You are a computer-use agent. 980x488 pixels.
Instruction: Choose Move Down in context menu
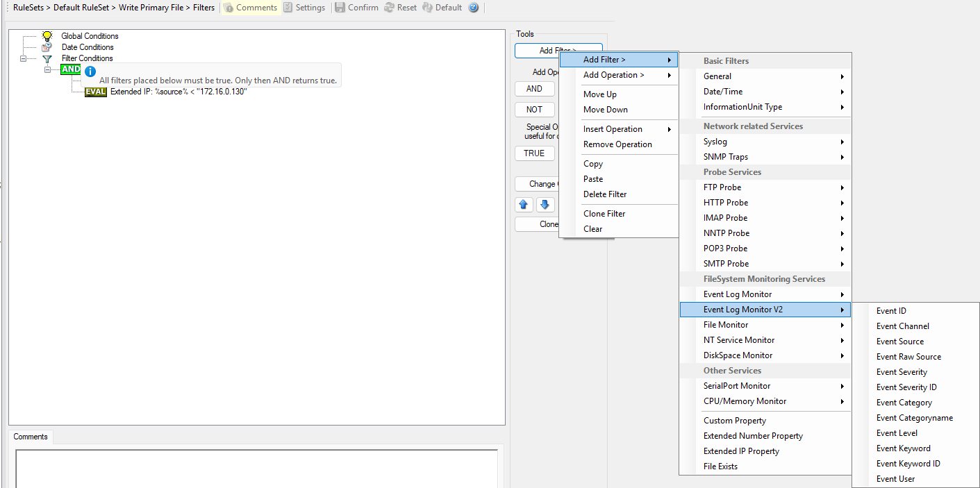(x=619, y=110)
